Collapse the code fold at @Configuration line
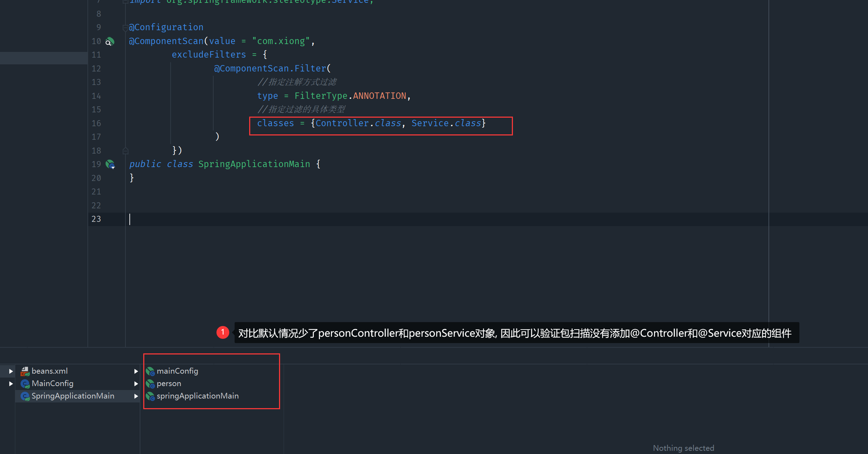This screenshot has height=454, width=868. point(125,27)
